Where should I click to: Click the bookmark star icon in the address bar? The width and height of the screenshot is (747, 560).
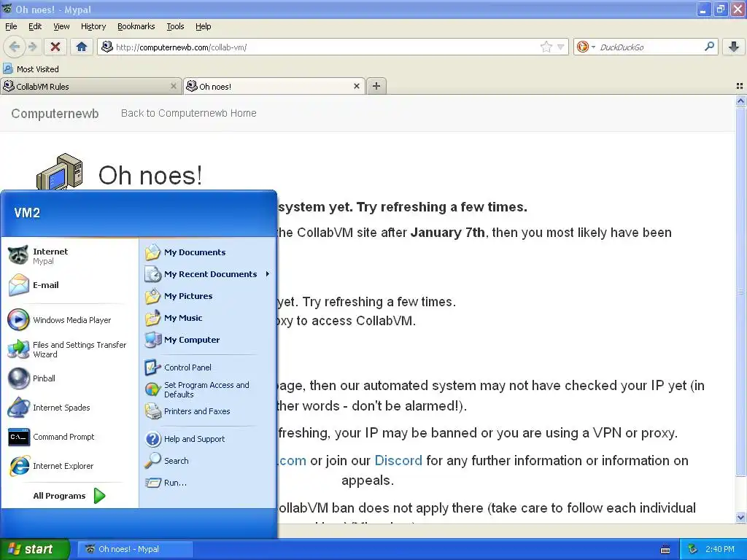click(546, 47)
